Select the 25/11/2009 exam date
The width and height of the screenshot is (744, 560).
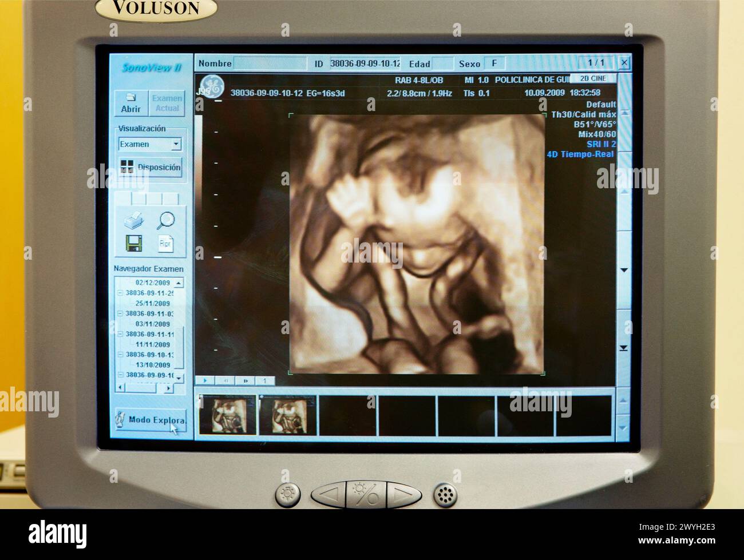click(x=153, y=303)
